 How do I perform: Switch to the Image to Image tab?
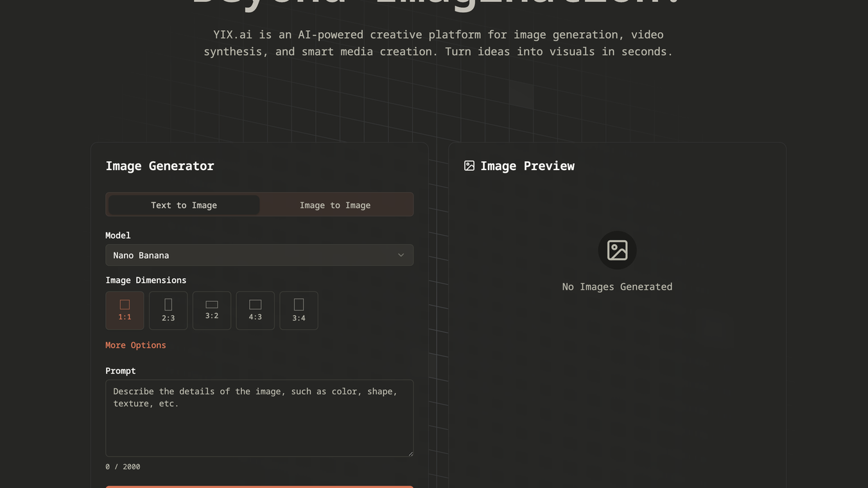coord(335,205)
